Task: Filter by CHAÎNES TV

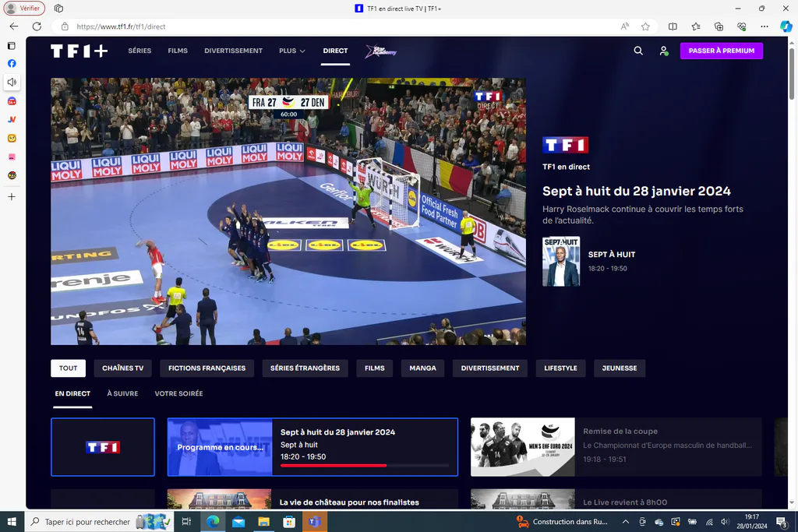Action: click(x=122, y=368)
